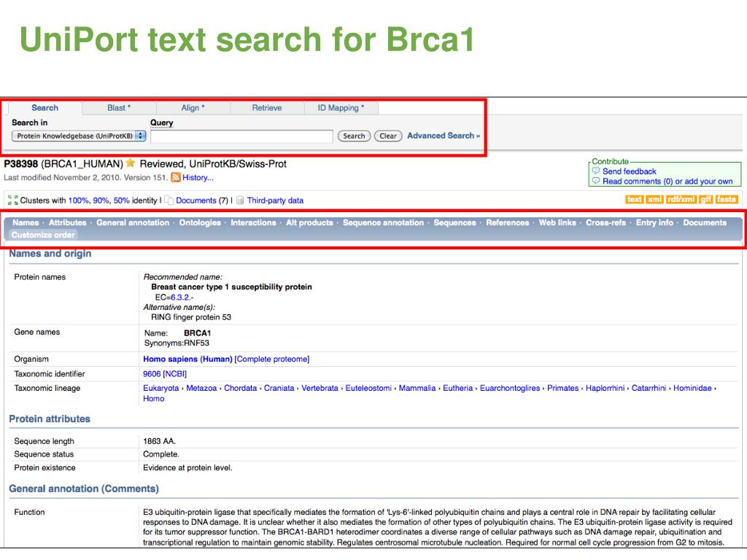Open the Metazoa lineage link
Viewport: 747px width, 560px height.
click(201, 388)
